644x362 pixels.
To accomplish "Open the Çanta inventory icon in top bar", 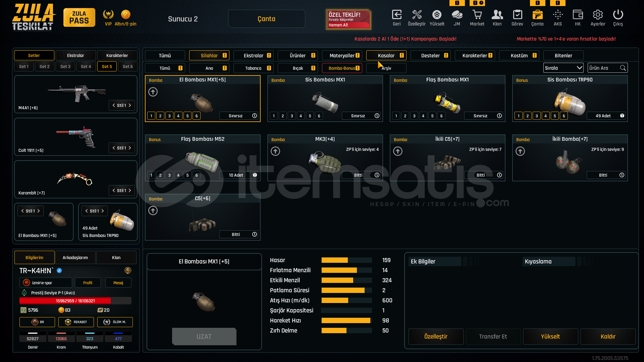I will tap(537, 15).
